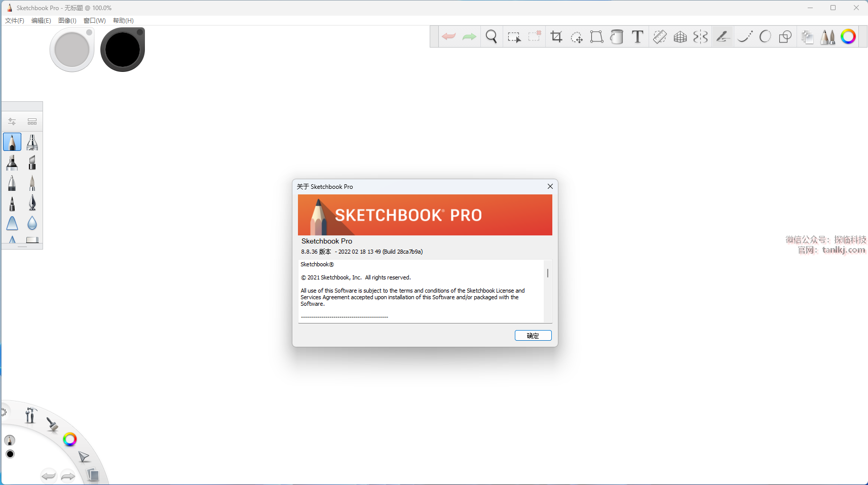This screenshot has width=868, height=485.
Task: Toggle the Symmetry drawing tool
Action: (700, 36)
